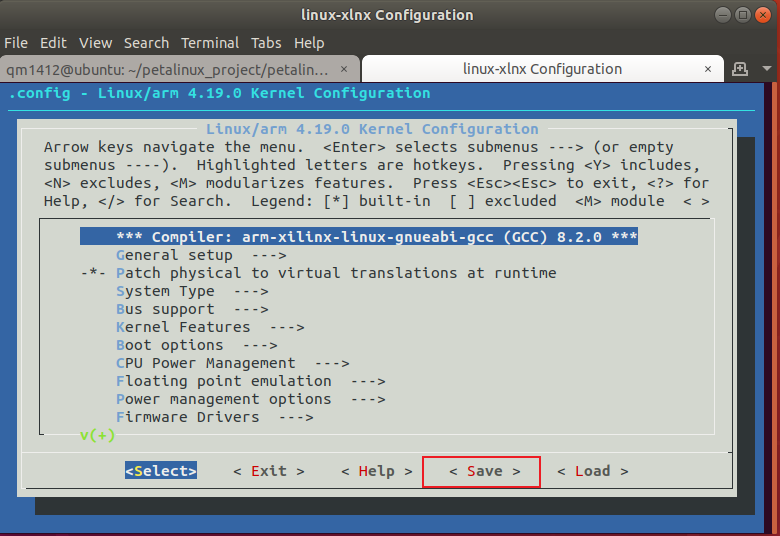Viewport: 780px width, 536px height.
Task: Open the Floating point emulation submenu
Action: [250, 381]
